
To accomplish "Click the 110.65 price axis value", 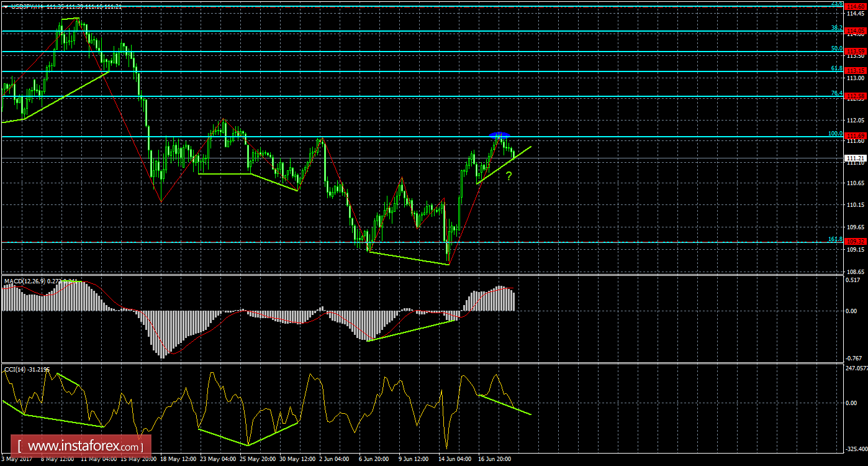I will click(856, 183).
